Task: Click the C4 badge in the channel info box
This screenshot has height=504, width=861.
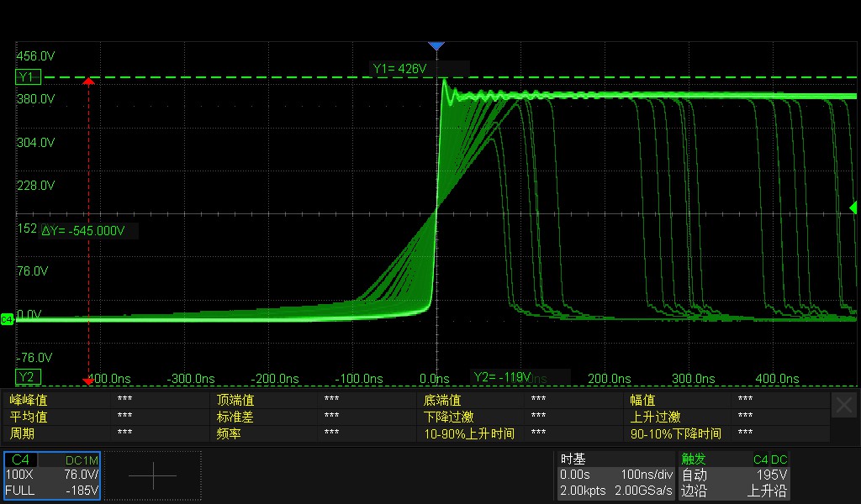Action: pyautogui.click(x=20, y=459)
